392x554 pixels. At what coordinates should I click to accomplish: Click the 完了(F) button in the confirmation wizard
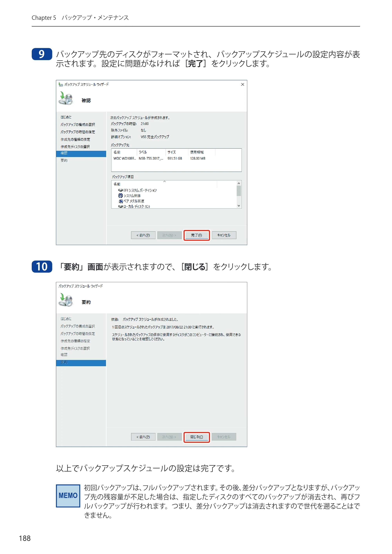point(196,235)
